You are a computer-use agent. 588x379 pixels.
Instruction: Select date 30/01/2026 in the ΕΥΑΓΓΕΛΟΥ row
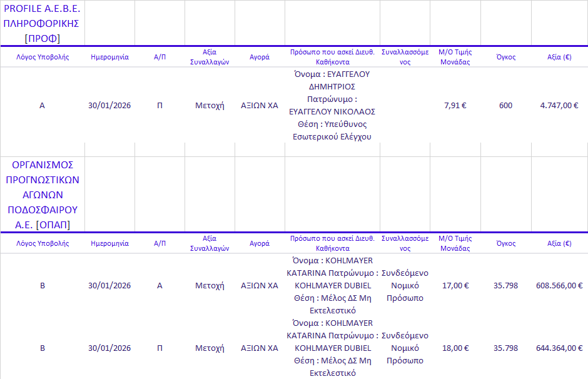(x=109, y=105)
